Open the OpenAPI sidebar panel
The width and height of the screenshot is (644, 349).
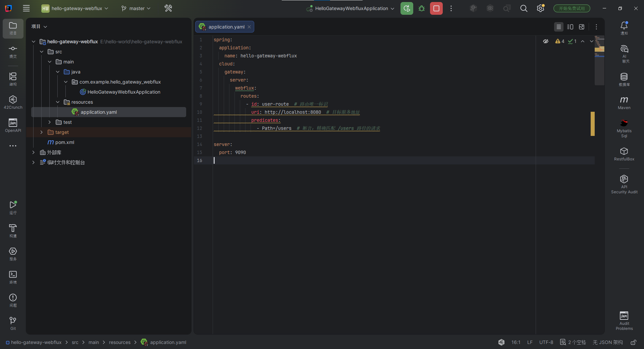13,126
